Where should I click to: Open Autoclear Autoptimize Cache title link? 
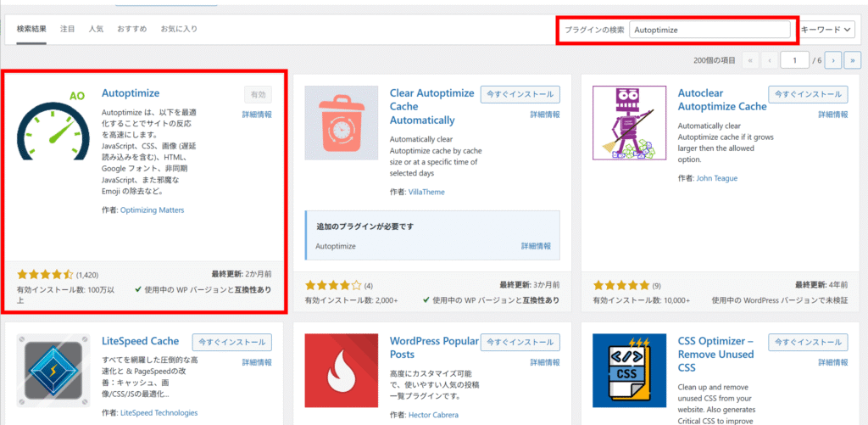point(722,100)
